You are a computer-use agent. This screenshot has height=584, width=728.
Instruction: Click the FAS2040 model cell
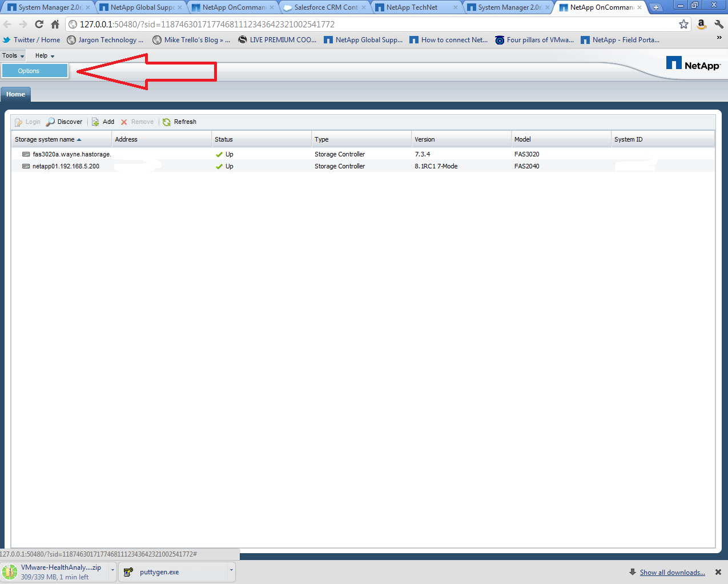click(x=526, y=166)
